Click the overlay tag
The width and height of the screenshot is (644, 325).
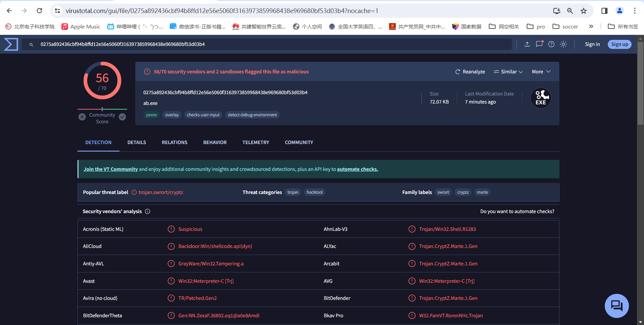point(172,115)
